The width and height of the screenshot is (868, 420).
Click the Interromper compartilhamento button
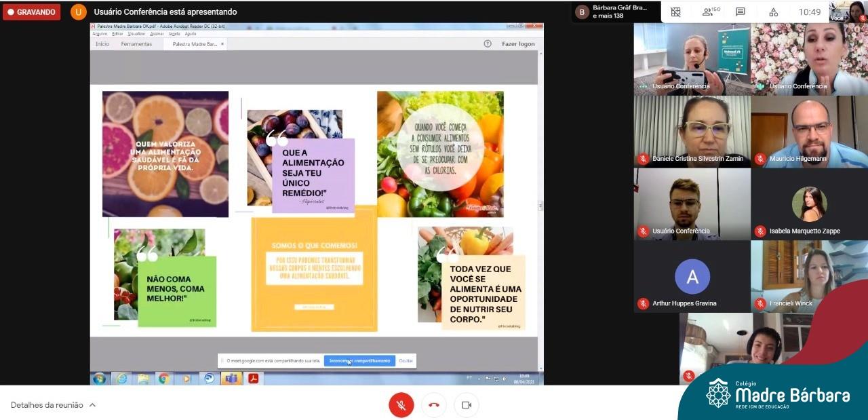(x=359, y=361)
